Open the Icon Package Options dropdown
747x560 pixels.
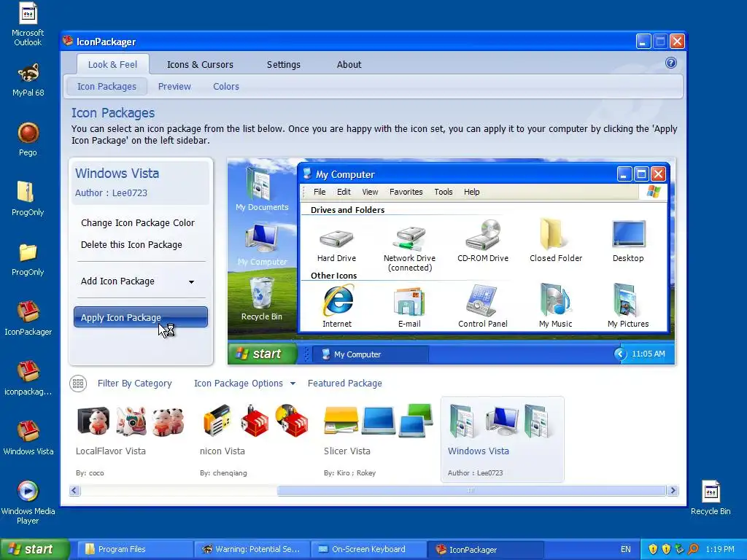pyautogui.click(x=244, y=384)
